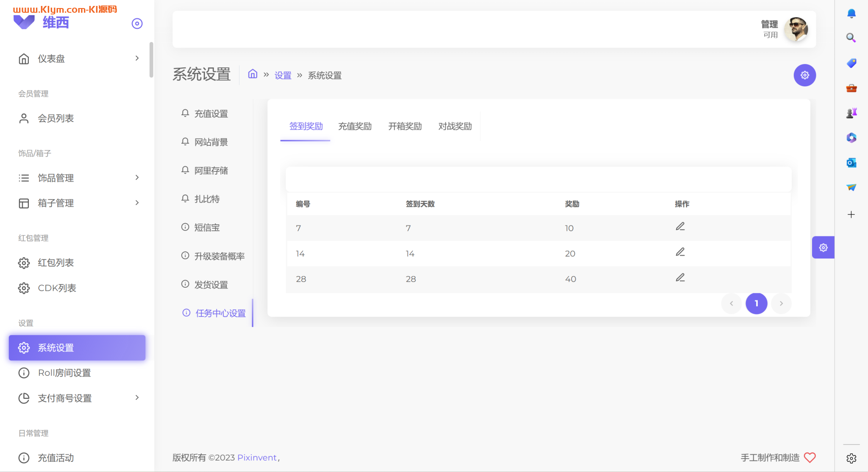
Task: Click the admin profile avatar
Action: tap(796, 29)
